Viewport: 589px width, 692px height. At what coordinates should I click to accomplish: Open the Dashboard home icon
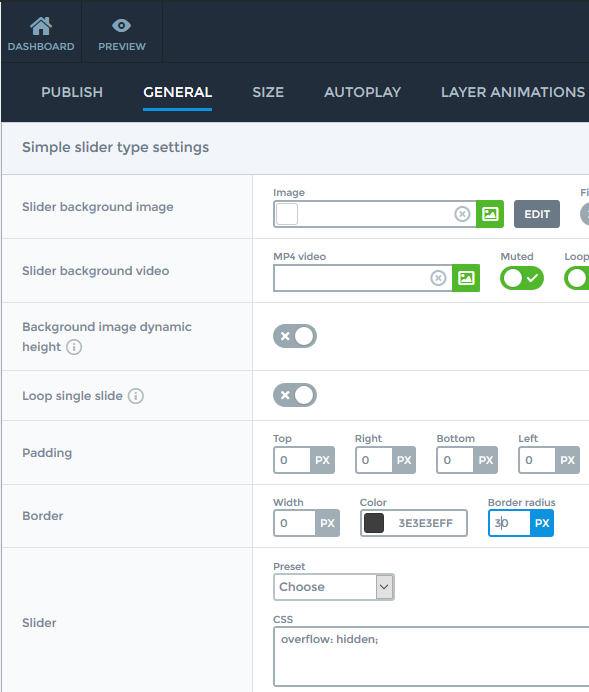tap(41, 26)
